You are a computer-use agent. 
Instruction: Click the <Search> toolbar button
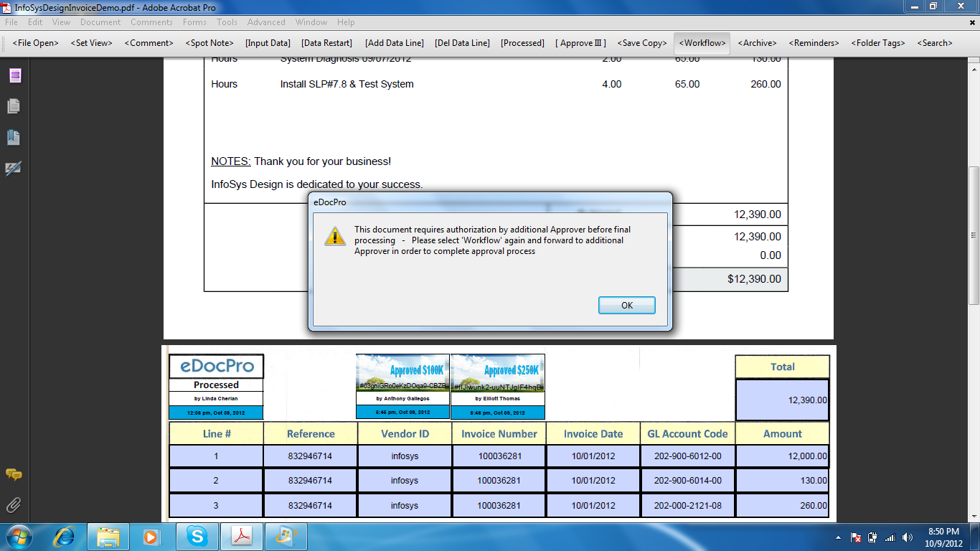point(935,43)
